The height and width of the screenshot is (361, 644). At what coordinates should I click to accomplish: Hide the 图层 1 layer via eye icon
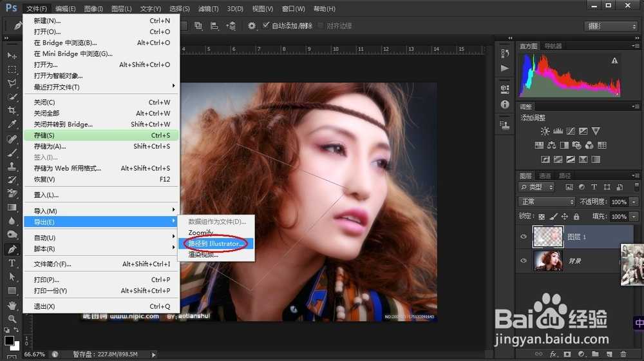524,237
